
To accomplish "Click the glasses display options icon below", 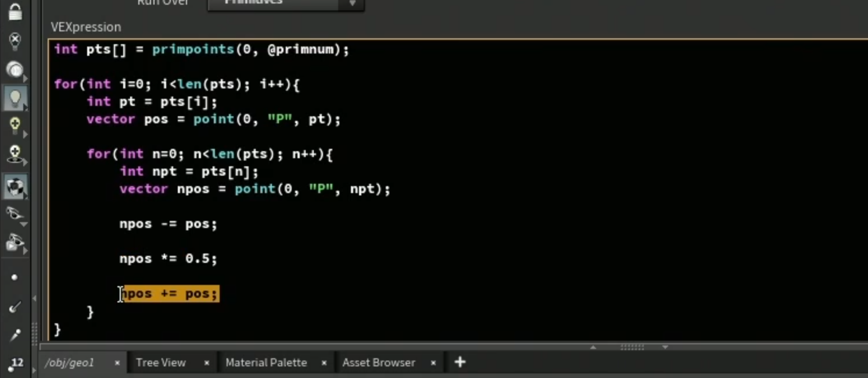I will (x=15, y=242).
